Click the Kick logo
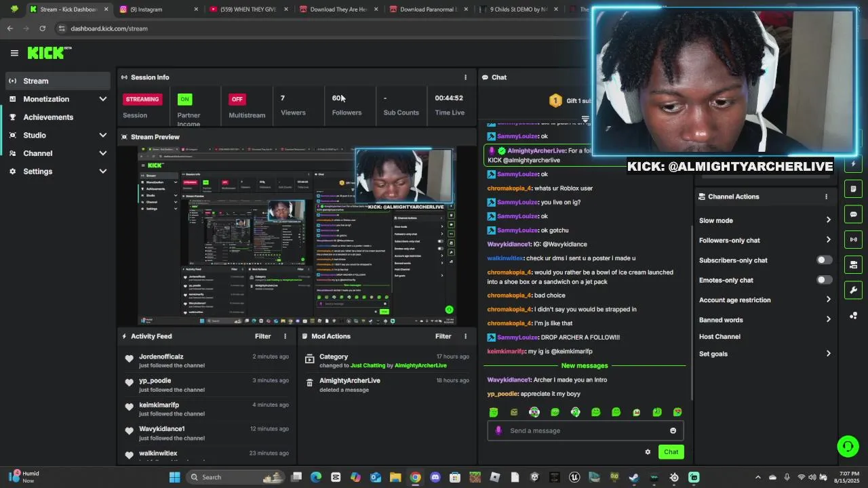 (50, 53)
